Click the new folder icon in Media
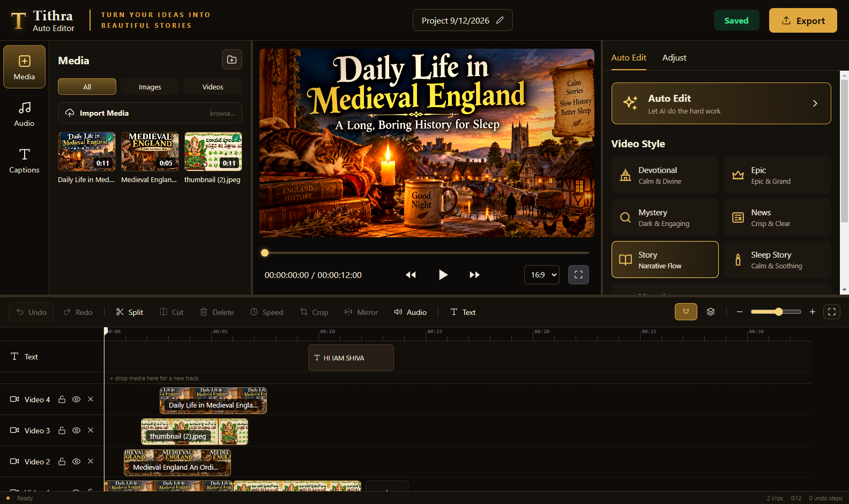Viewport: 849px width, 504px height. (232, 59)
